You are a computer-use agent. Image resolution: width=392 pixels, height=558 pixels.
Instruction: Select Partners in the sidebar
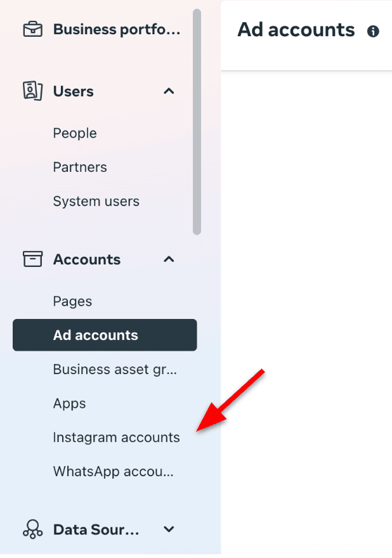[x=79, y=167]
